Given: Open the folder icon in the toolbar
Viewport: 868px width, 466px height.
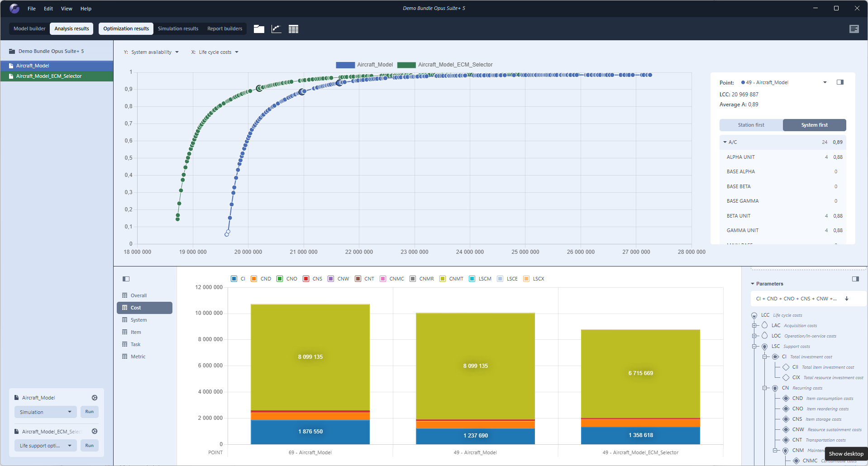Looking at the screenshot, I should click(x=259, y=29).
